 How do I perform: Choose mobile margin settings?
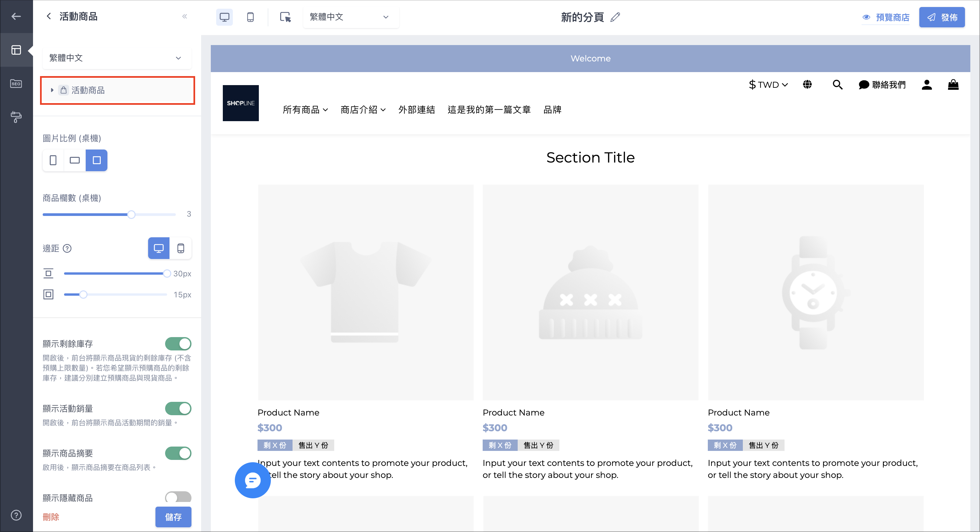click(x=181, y=249)
